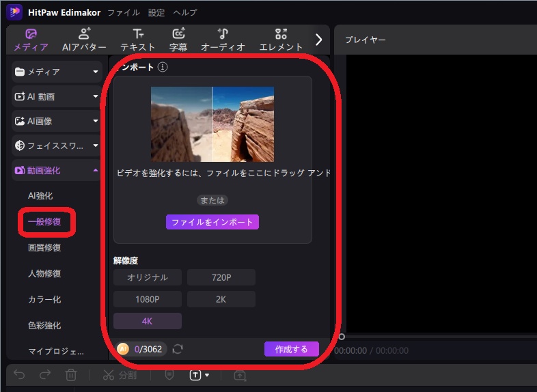
Task: Click the 動画強化 icon in sidebar
Action: [20, 170]
